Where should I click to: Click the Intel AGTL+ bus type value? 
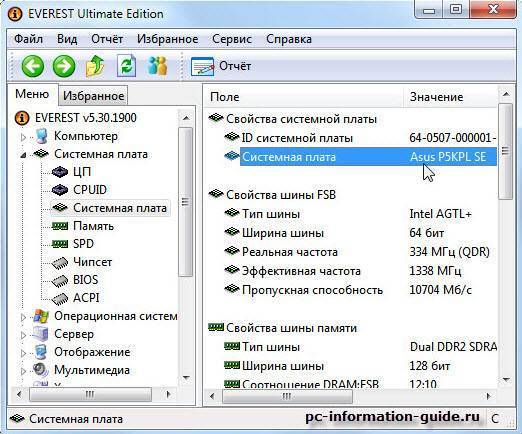441,214
